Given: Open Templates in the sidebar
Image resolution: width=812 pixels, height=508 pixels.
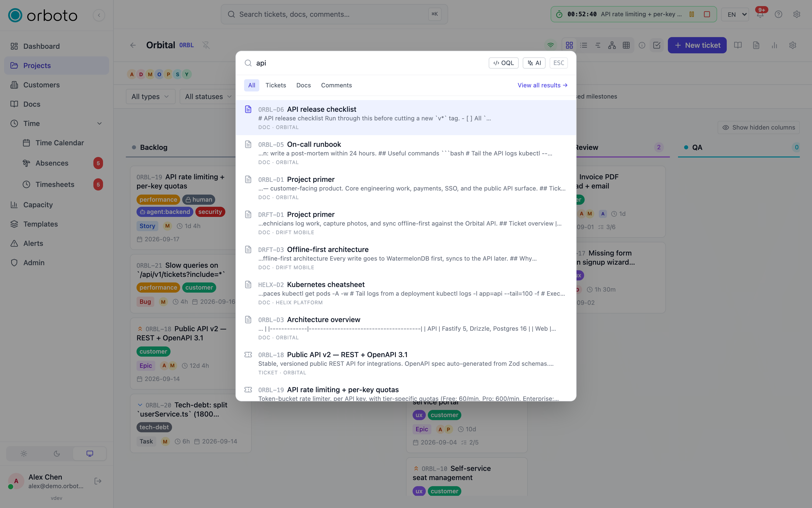Looking at the screenshot, I should pos(56,224).
